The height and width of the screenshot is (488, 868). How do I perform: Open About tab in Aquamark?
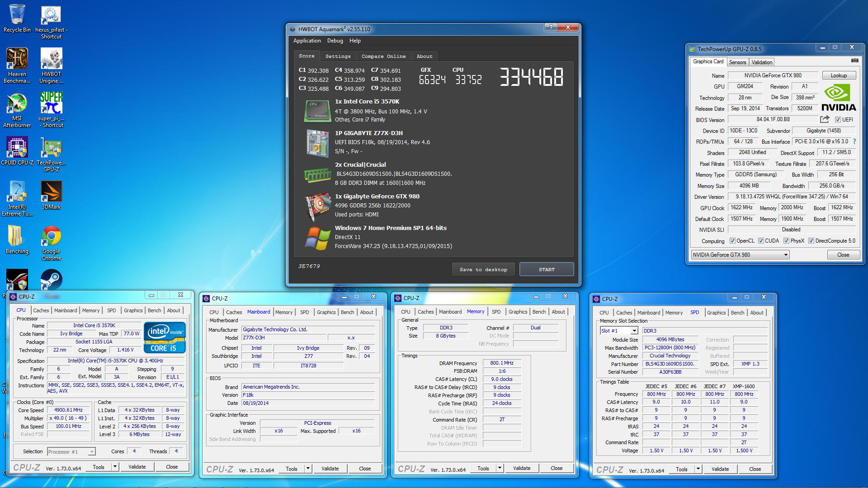(x=425, y=56)
